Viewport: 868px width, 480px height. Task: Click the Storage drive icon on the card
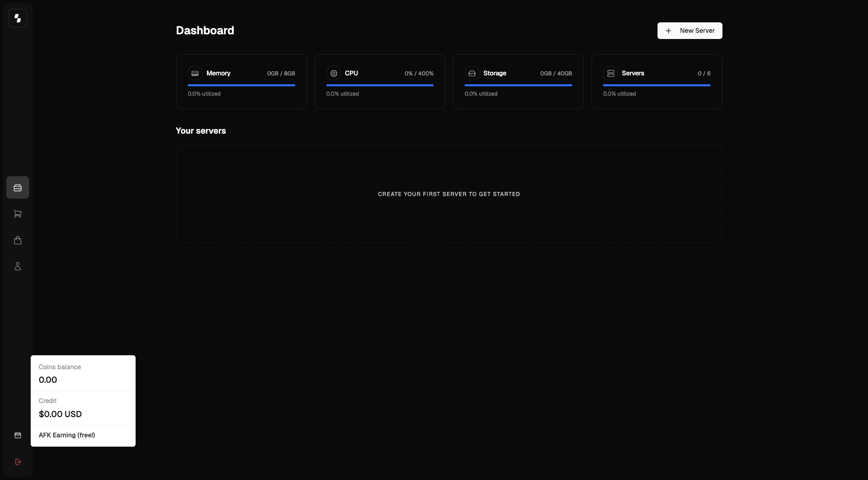click(x=472, y=73)
